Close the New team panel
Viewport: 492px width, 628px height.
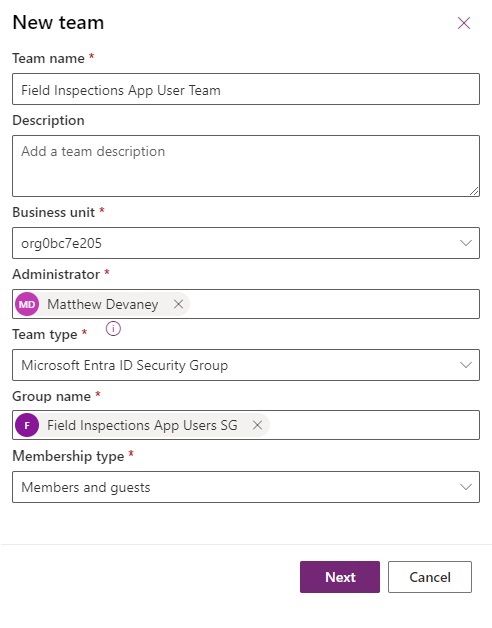(464, 23)
